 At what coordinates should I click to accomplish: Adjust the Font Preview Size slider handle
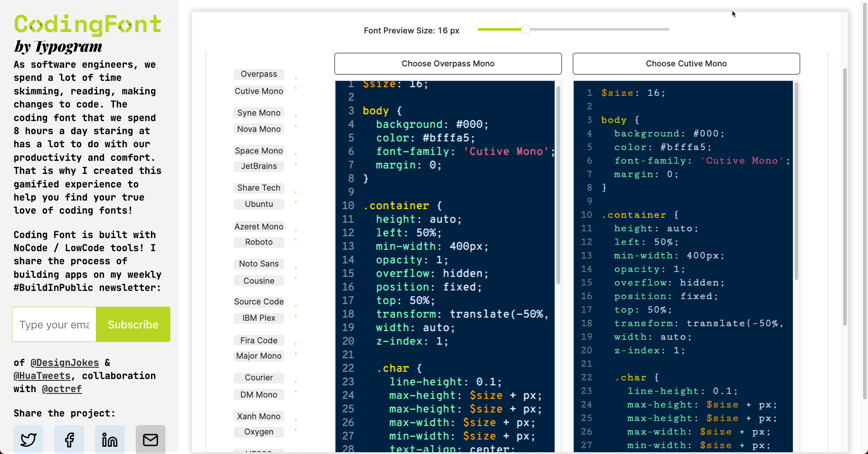(525, 29)
